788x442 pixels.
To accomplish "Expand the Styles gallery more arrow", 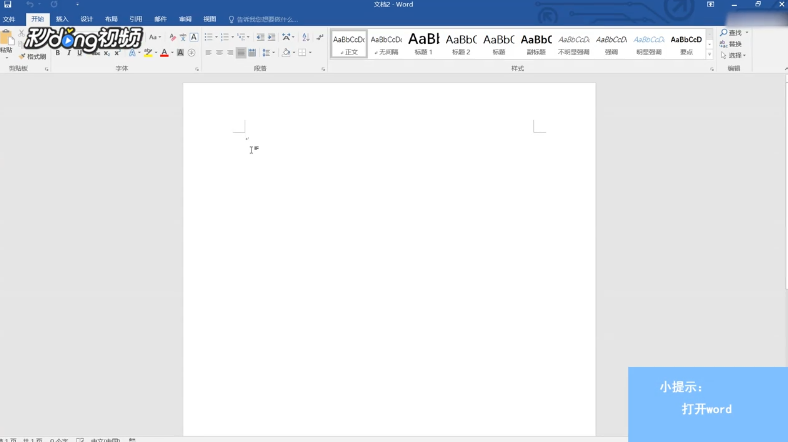I will tap(710, 54).
